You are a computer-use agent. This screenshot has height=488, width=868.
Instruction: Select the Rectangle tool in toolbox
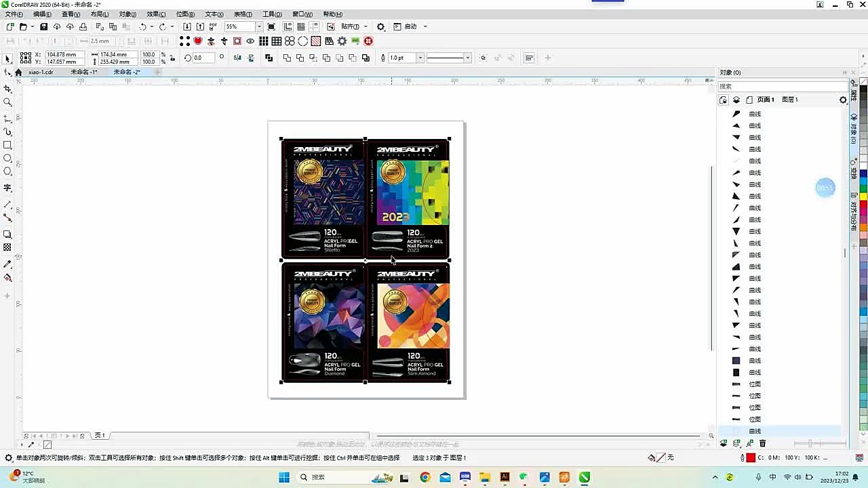tap(7, 145)
